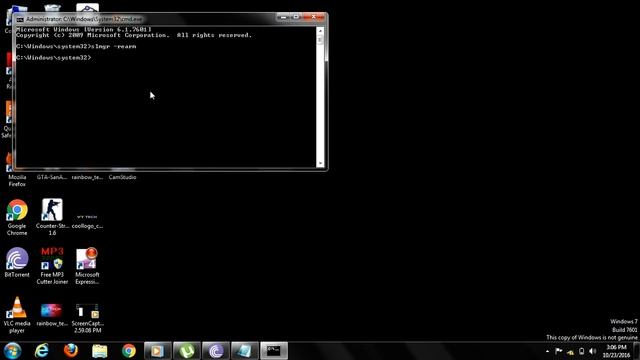Click the device tray icon left of volume
Viewport: 640px width, 360px height.
pyautogui.click(x=582, y=351)
